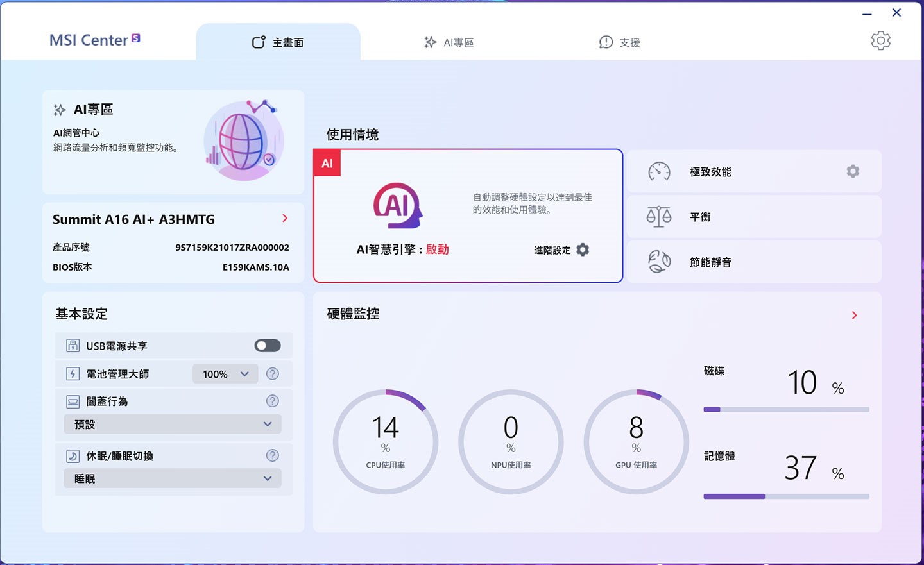Viewport: 924px width, 565px height.
Task: Select the 極致效能 scenario
Action: pos(754,171)
